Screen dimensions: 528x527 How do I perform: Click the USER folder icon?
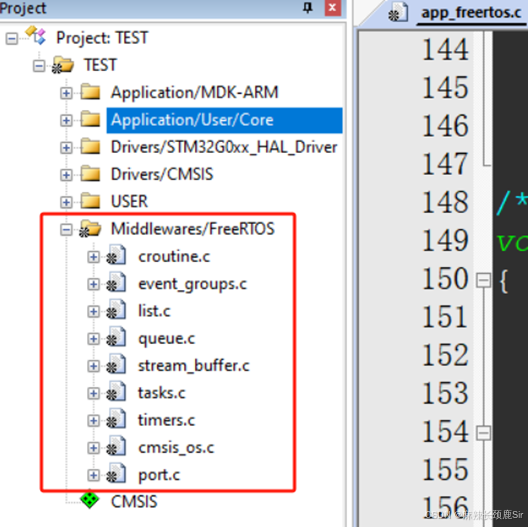(x=90, y=201)
